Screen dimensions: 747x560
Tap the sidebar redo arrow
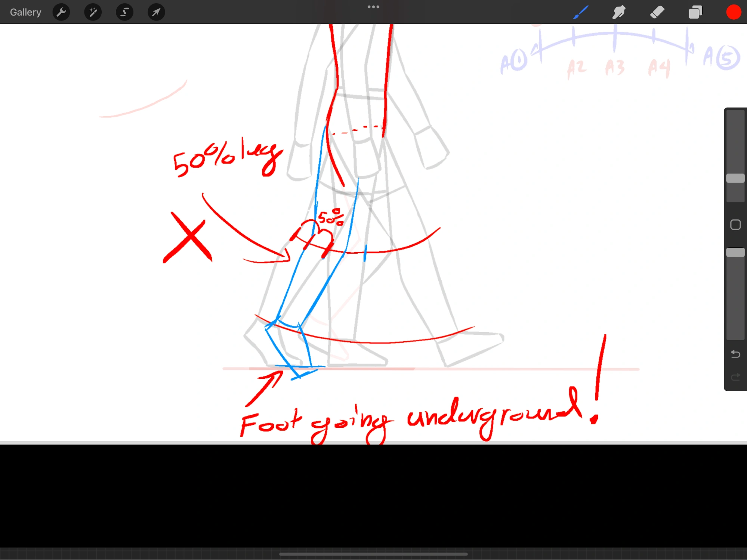tap(735, 377)
